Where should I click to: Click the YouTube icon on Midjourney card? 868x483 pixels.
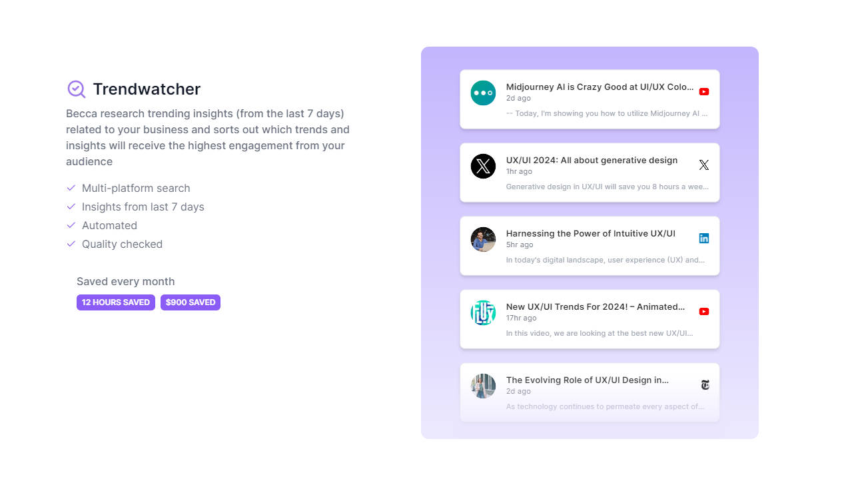pos(704,92)
